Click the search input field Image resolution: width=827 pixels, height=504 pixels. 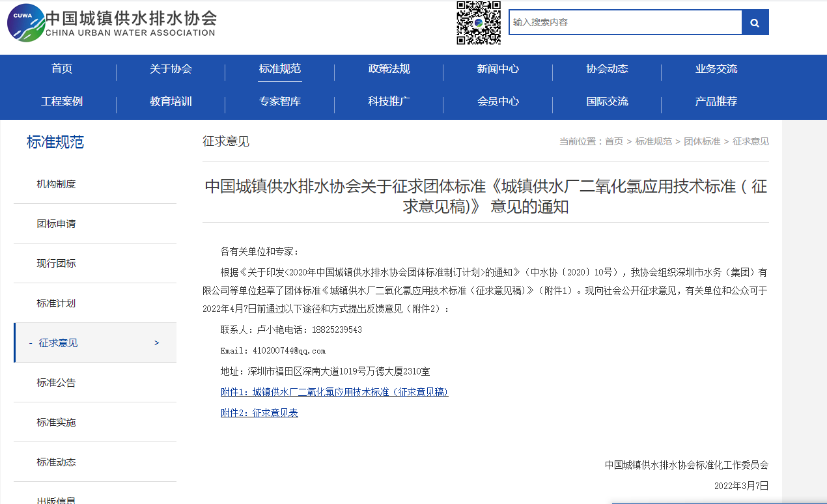625,23
